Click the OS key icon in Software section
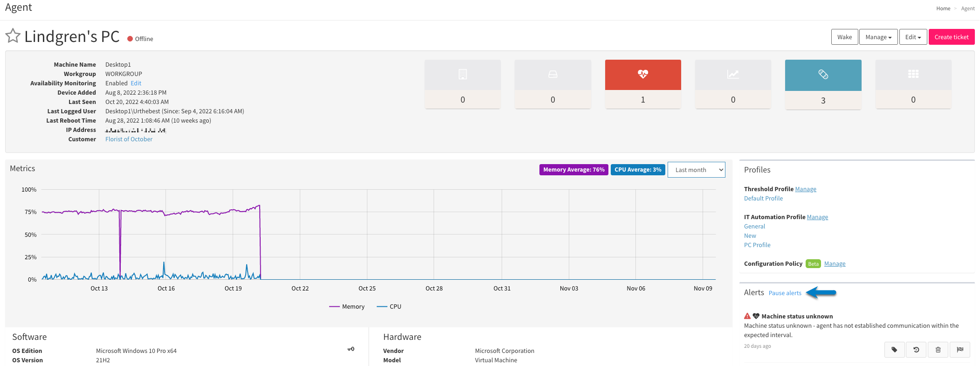Screen dimensions: 980x366 (x=351, y=349)
